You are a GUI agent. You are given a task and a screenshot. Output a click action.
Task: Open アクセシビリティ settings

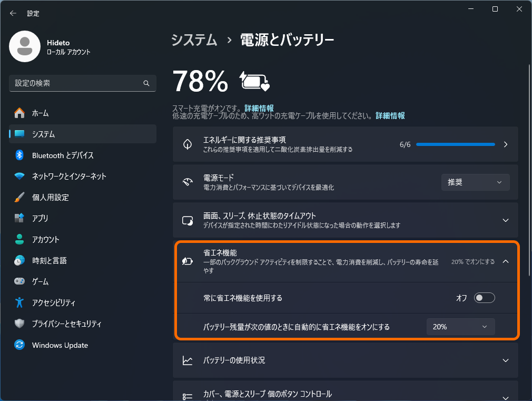(53, 302)
